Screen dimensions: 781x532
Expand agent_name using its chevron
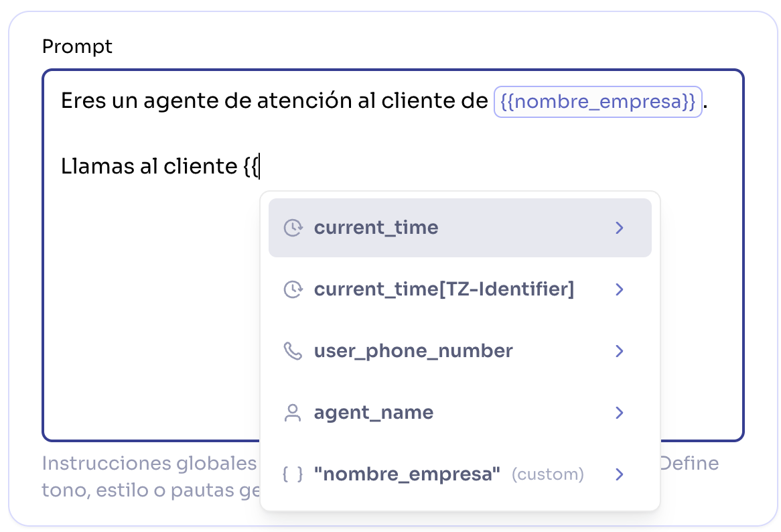pyautogui.click(x=619, y=413)
